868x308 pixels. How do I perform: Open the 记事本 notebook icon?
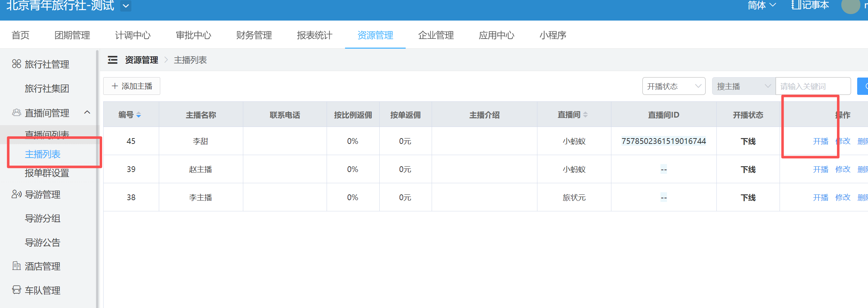click(796, 5)
